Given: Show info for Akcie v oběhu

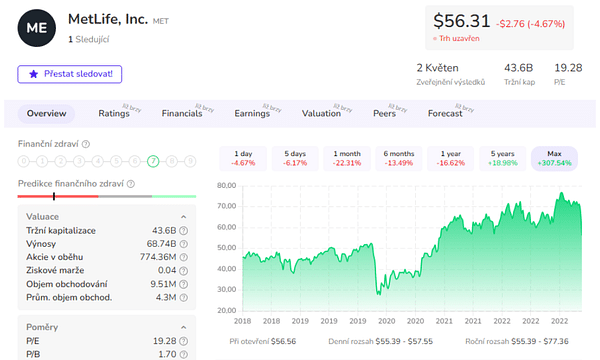Looking at the screenshot, I should [x=184, y=257].
